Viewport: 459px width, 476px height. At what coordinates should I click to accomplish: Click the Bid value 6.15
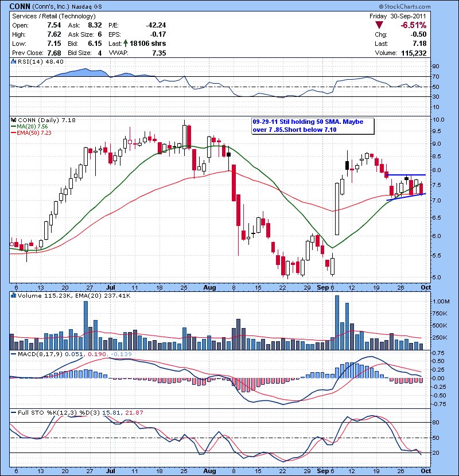[95, 44]
